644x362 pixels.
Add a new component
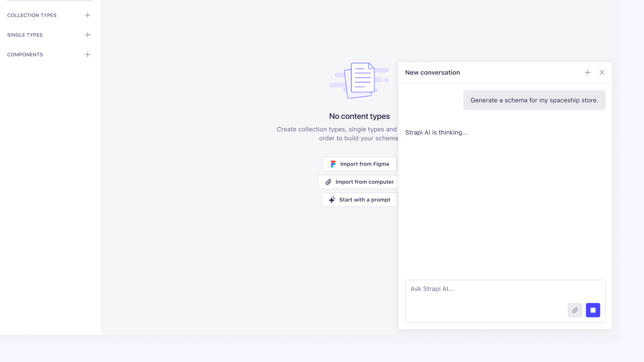click(x=88, y=55)
